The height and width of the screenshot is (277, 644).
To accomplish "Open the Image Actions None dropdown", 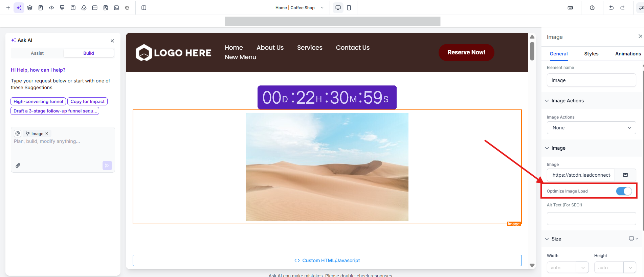I will click(x=591, y=128).
